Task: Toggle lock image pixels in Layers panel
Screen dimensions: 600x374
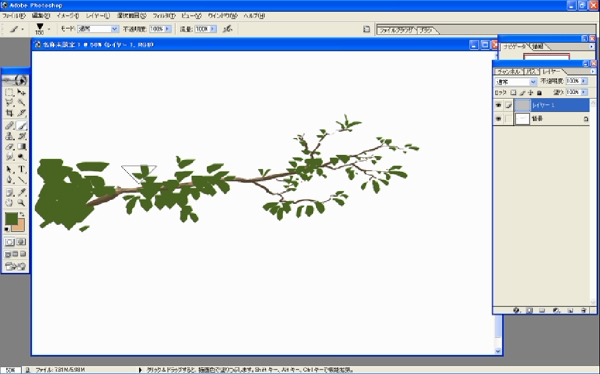Action: [522, 93]
